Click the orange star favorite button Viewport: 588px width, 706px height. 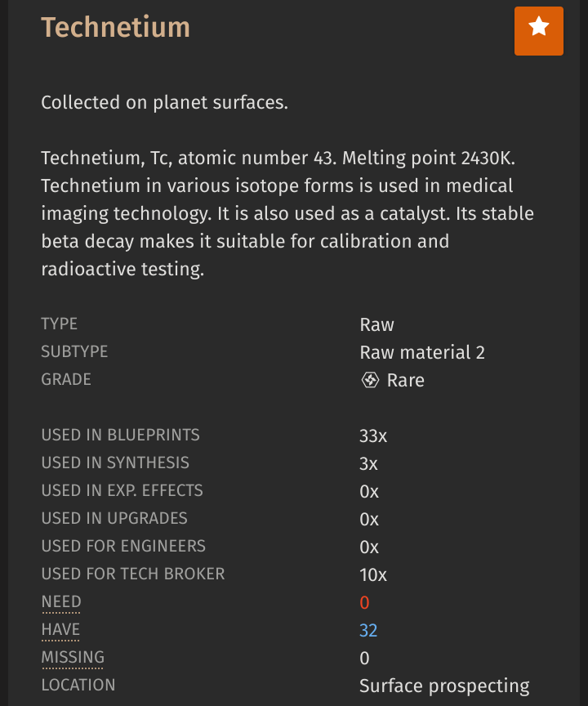pos(538,31)
